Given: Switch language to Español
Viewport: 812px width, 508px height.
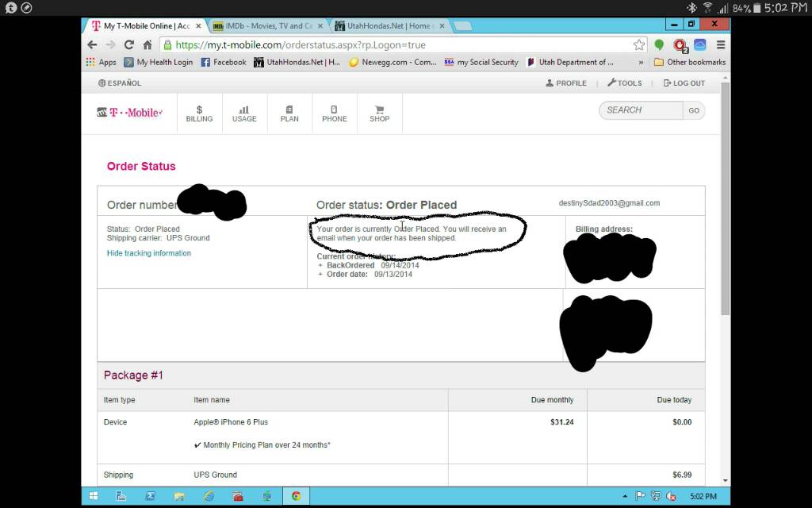Looking at the screenshot, I should (120, 83).
